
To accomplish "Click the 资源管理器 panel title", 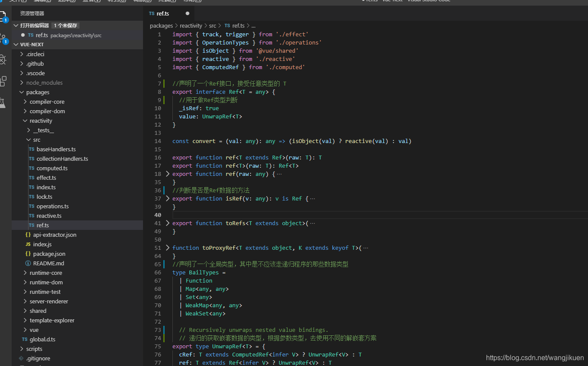I will pos(32,13).
